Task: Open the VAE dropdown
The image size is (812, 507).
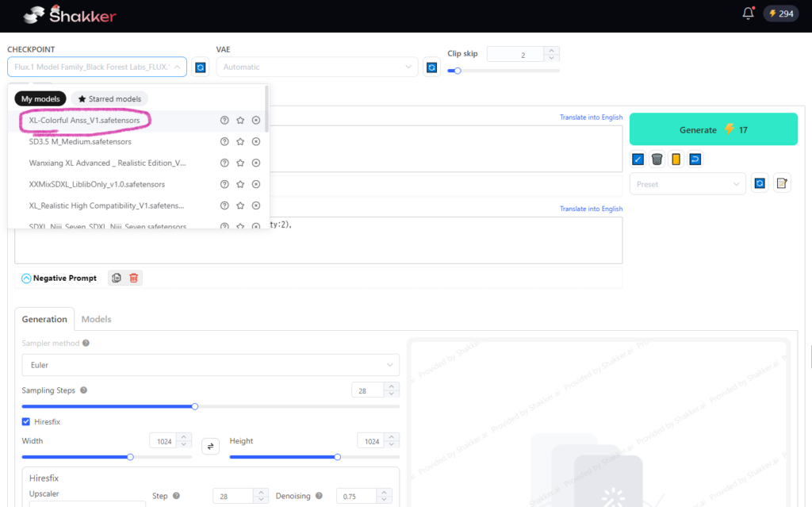Action: click(x=316, y=67)
